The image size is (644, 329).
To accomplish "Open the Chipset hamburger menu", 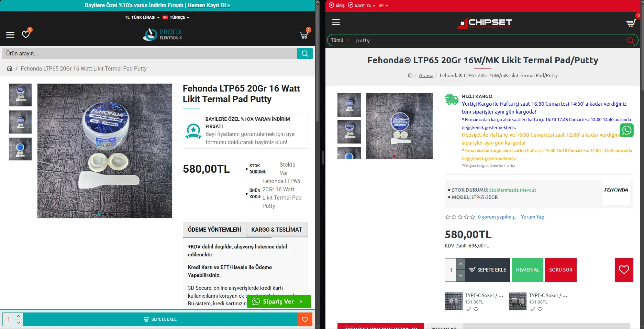I will pyautogui.click(x=336, y=22).
